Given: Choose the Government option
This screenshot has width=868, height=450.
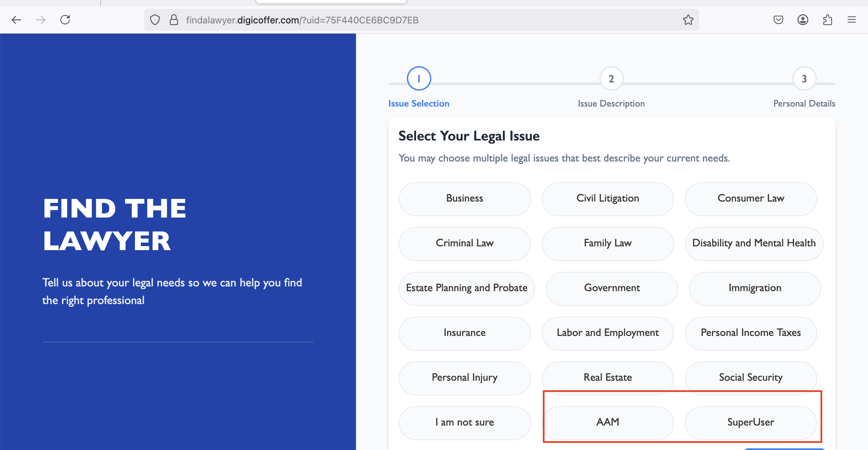Looking at the screenshot, I should pyautogui.click(x=612, y=288).
